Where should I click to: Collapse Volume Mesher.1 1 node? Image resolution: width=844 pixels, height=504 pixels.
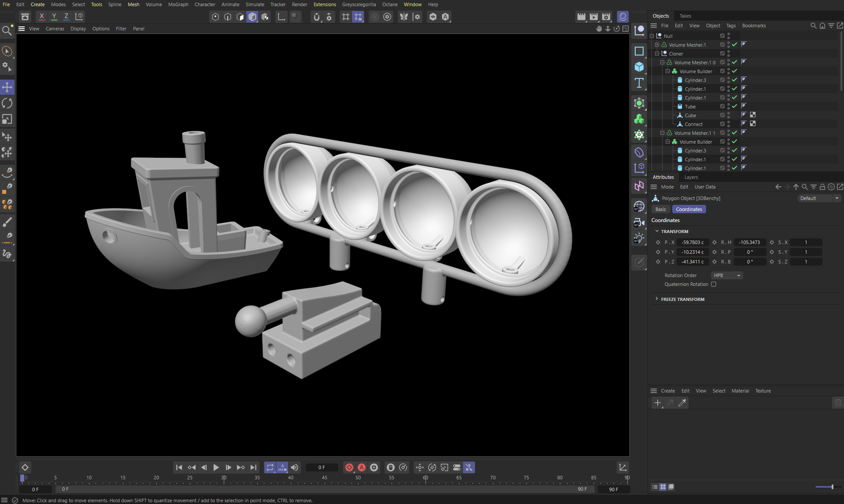pyautogui.click(x=663, y=133)
